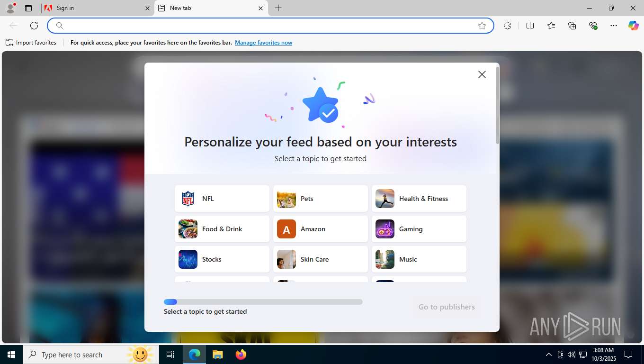Open the Favorites list icon

551,26
